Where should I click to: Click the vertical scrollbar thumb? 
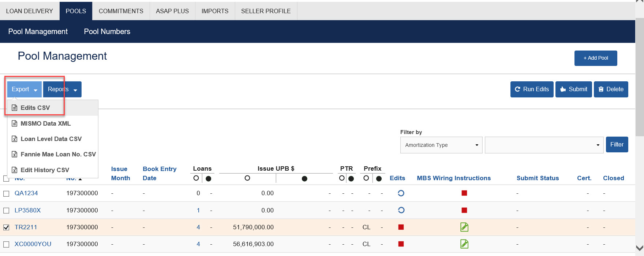click(x=640, y=77)
